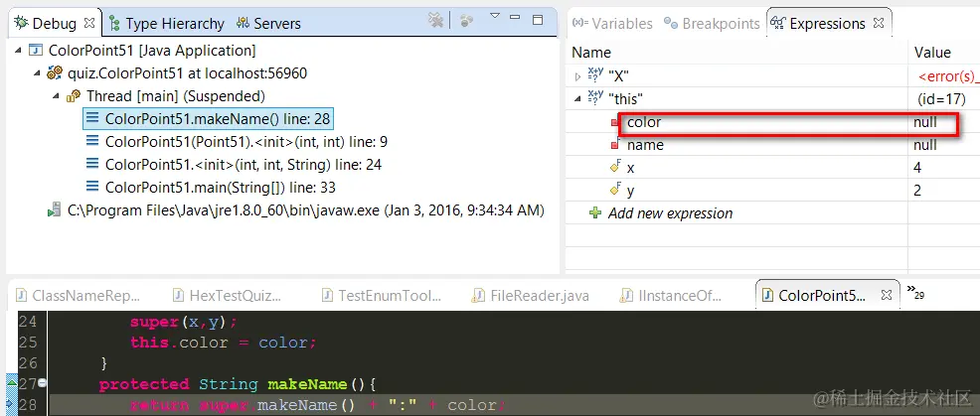Click line number 25 in the editor gutter
The image size is (980, 416).
click(x=28, y=343)
